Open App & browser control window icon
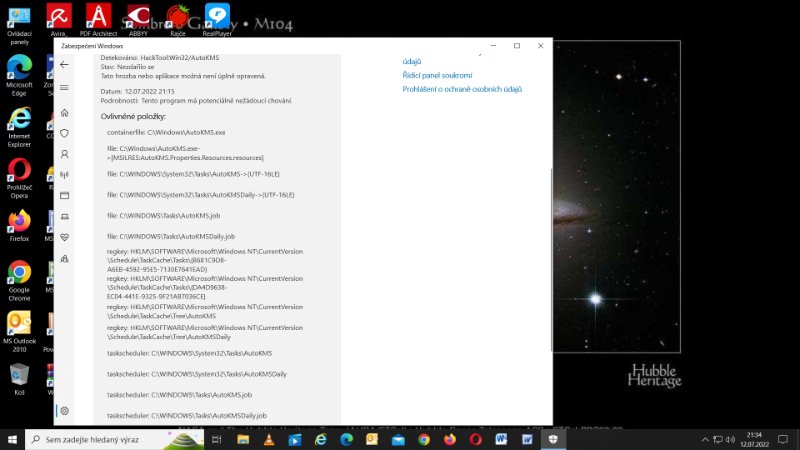 [64, 195]
